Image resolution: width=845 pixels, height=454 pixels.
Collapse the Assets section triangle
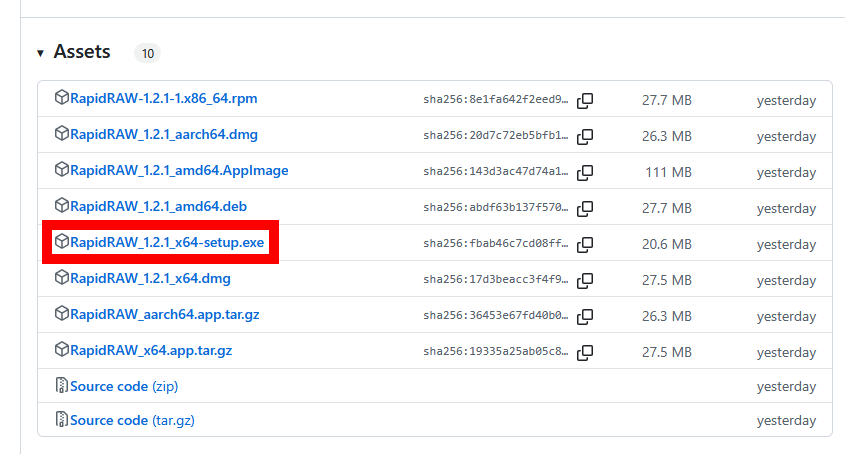40,53
